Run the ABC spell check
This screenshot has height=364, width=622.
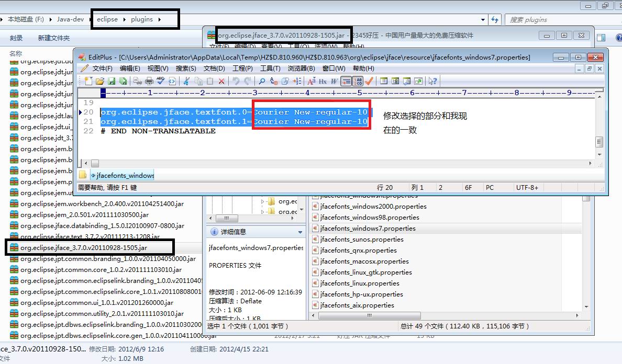[x=160, y=81]
